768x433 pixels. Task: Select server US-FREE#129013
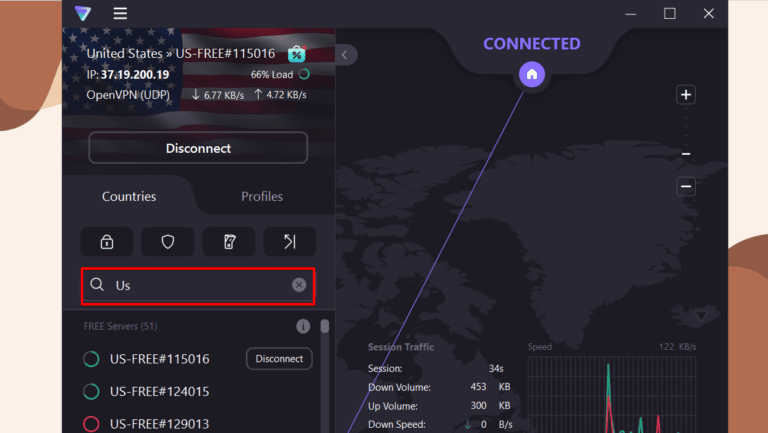[x=159, y=424]
